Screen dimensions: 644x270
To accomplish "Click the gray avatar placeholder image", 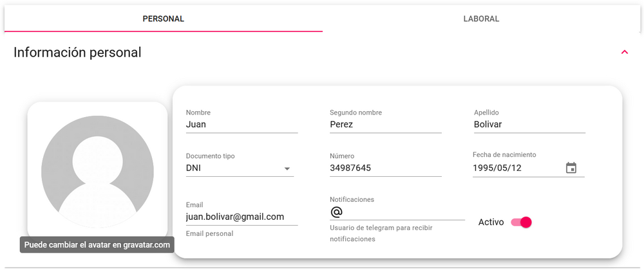I will click(x=97, y=172).
